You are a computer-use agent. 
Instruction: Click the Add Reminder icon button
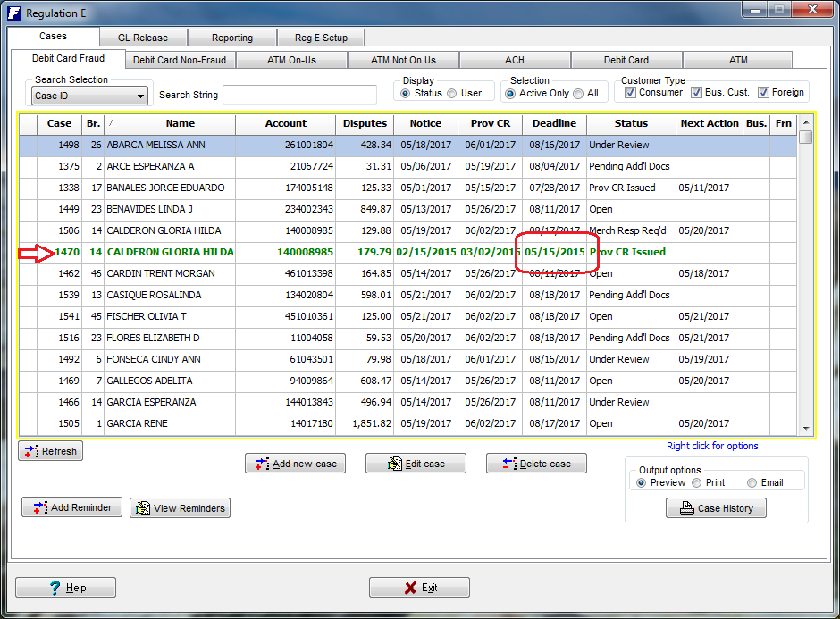coord(38,507)
